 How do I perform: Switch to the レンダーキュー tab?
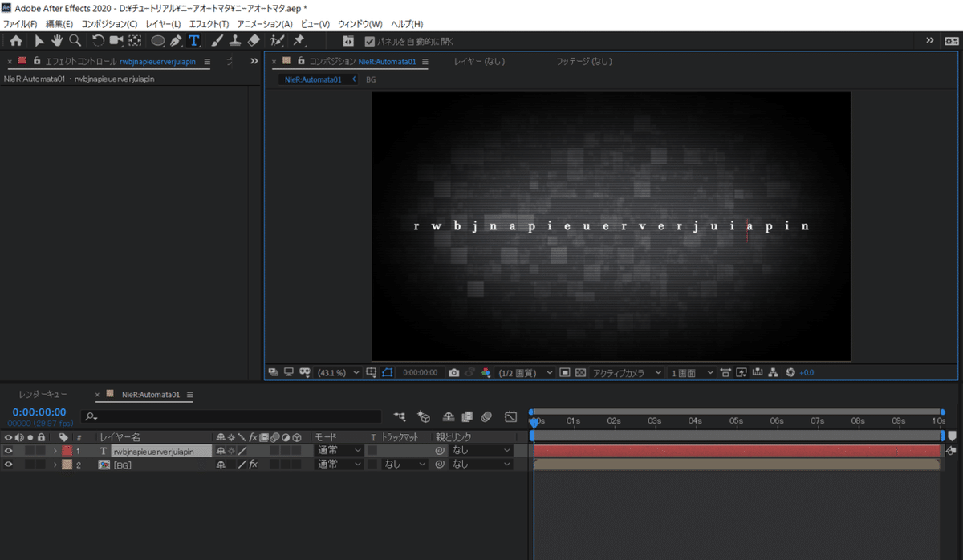(43, 395)
